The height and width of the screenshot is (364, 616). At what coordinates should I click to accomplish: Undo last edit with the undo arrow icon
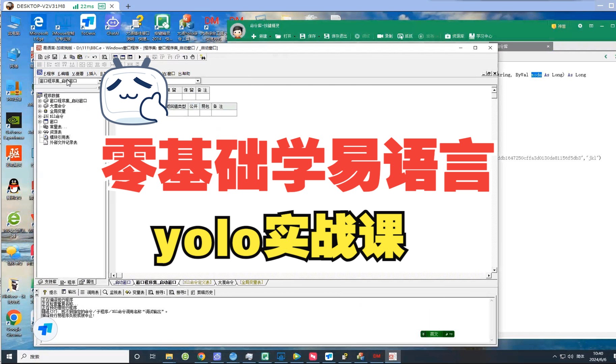click(x=94, y=57)
